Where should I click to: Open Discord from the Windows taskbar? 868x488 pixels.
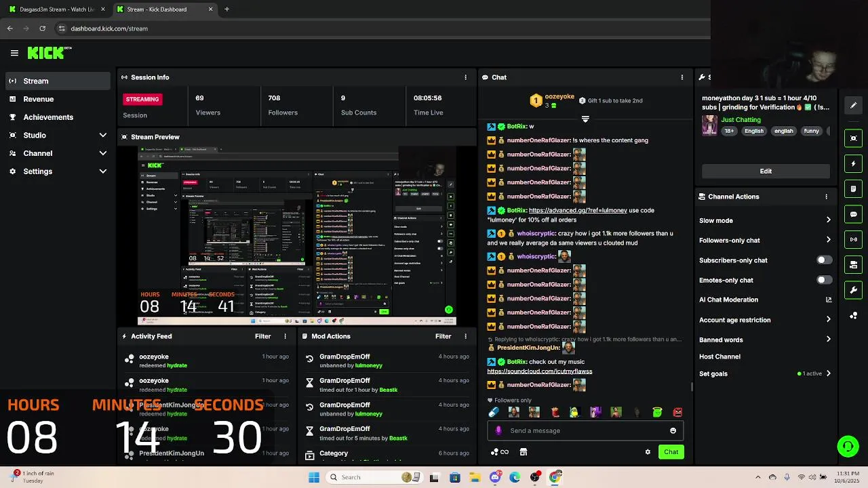pos(495,477)
